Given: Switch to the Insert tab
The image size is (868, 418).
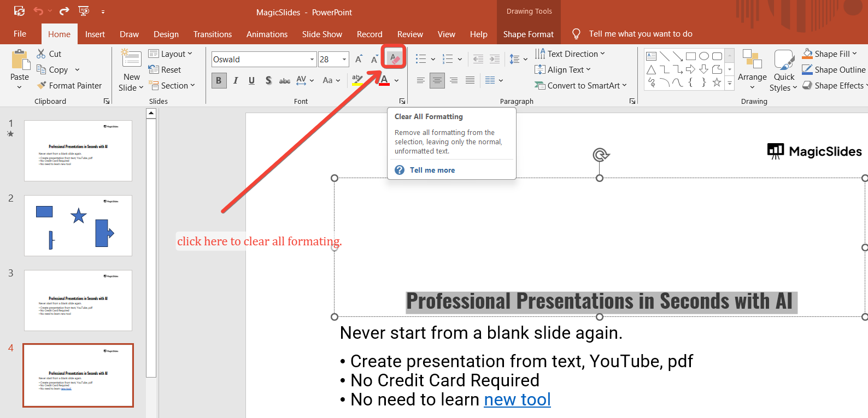Looking at the screenshot, I should tap(95, 34).
